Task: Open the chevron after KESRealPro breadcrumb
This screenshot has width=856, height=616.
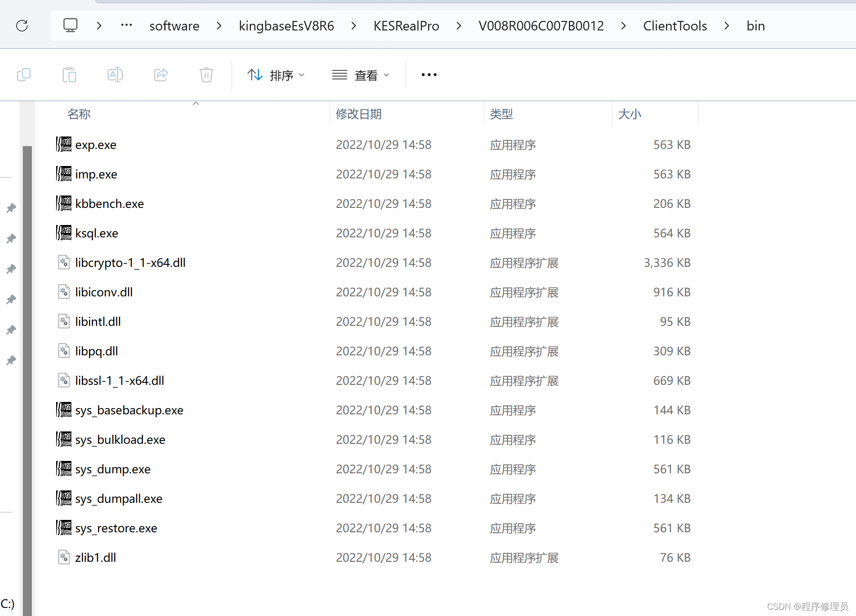Action: click(x=458, y=25)
